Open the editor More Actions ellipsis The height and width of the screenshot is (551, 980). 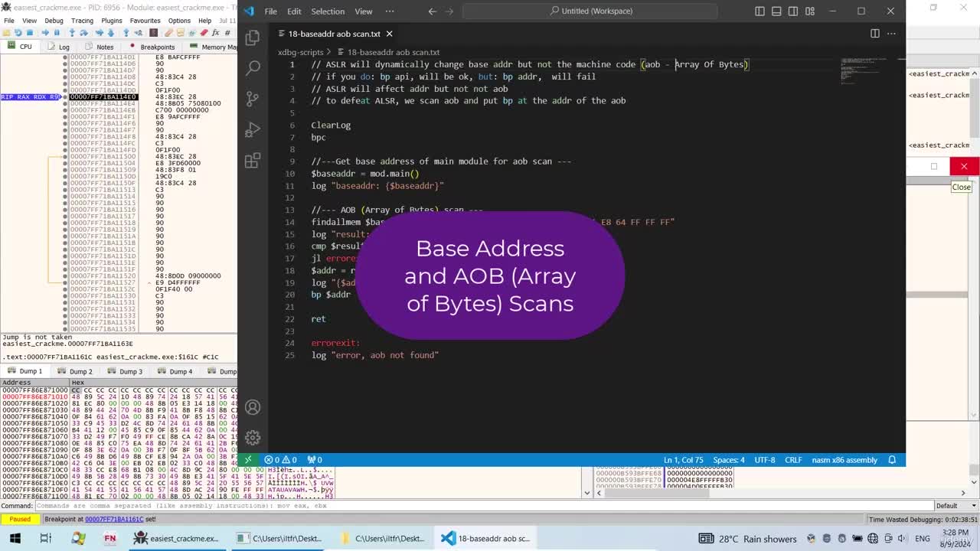[891, 34]
